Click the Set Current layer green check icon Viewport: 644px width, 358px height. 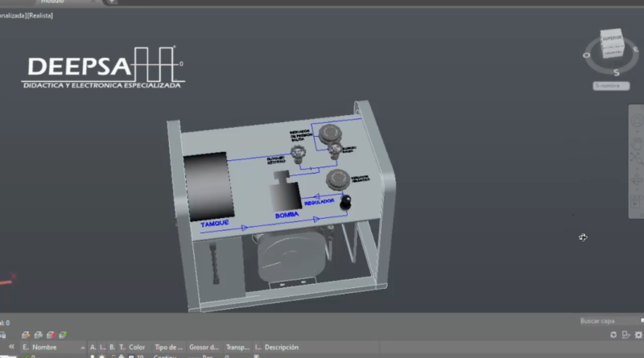point(64,334)
